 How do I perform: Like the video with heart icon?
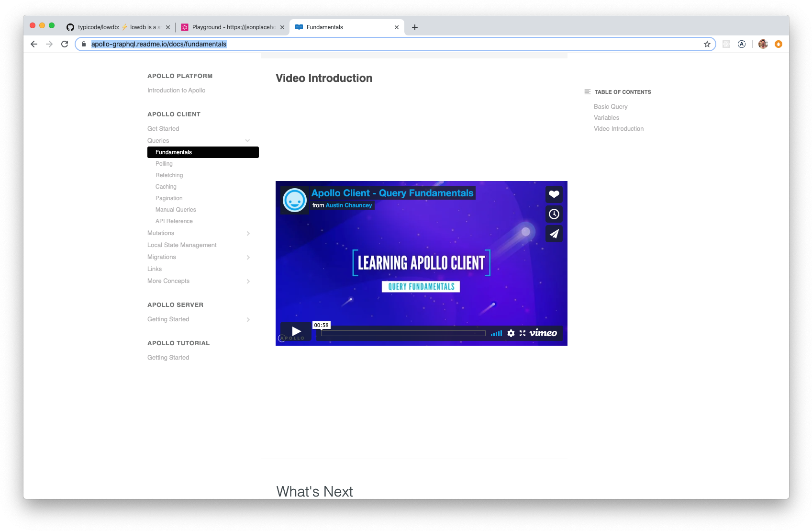coord(554,194)
